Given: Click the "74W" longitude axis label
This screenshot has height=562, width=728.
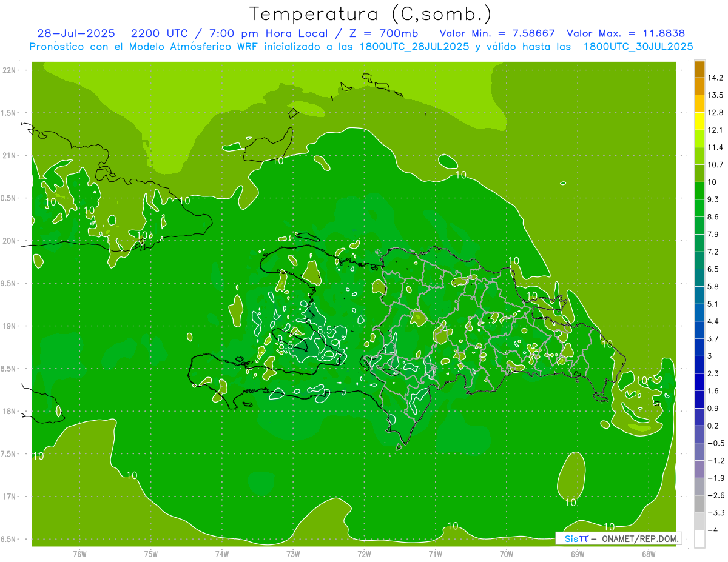Looking at the screenshot, I should [222, 554].
